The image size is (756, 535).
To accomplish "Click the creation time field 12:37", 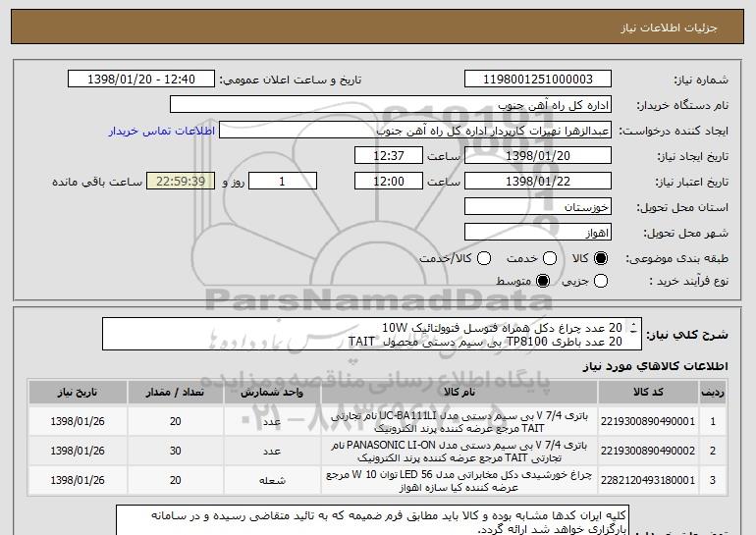I will [389, 156].
